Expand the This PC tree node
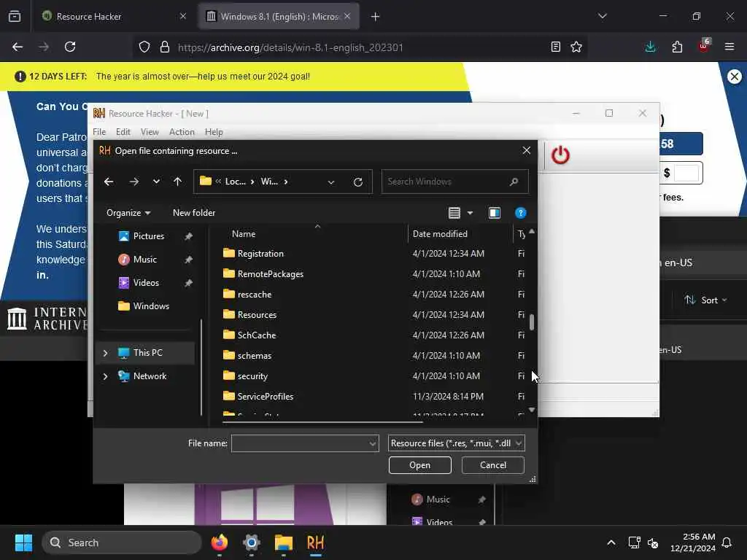Screen dimensions: 747x560 [x=105, y=353]
